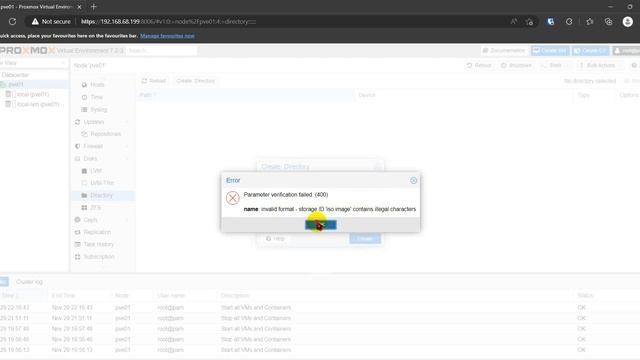
Task: Click the Not secure warning icon
Action: [x=35, y=22]
